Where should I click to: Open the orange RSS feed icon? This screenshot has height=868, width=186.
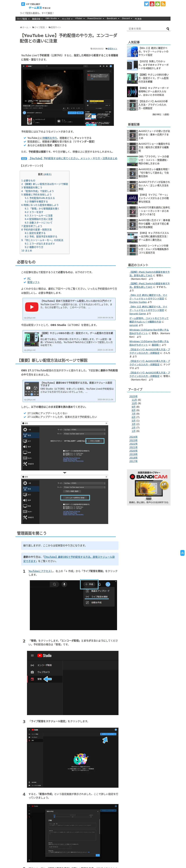163,4
